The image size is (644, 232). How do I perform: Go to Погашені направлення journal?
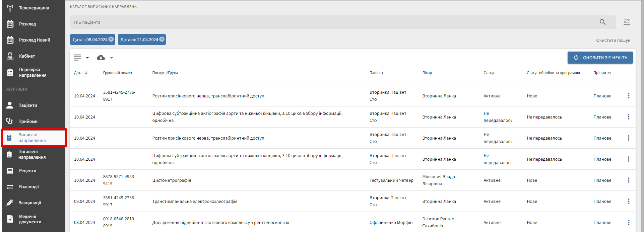[32, 154]
